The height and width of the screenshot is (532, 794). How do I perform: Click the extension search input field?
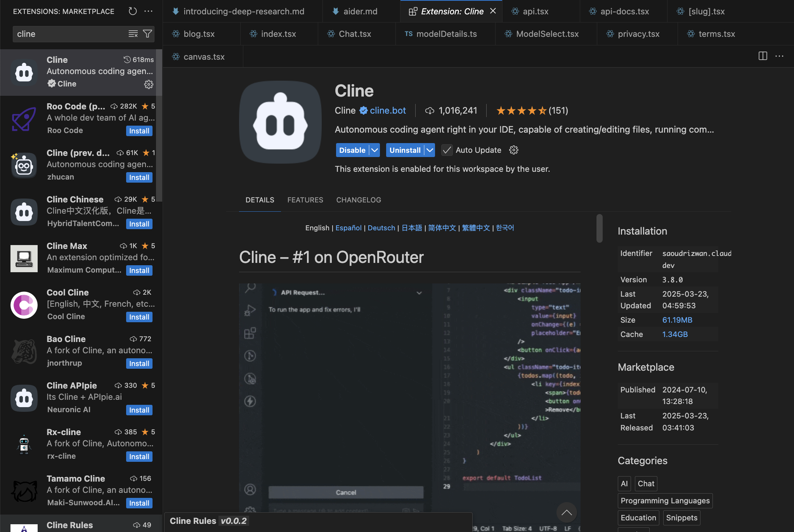coord(70,34)
